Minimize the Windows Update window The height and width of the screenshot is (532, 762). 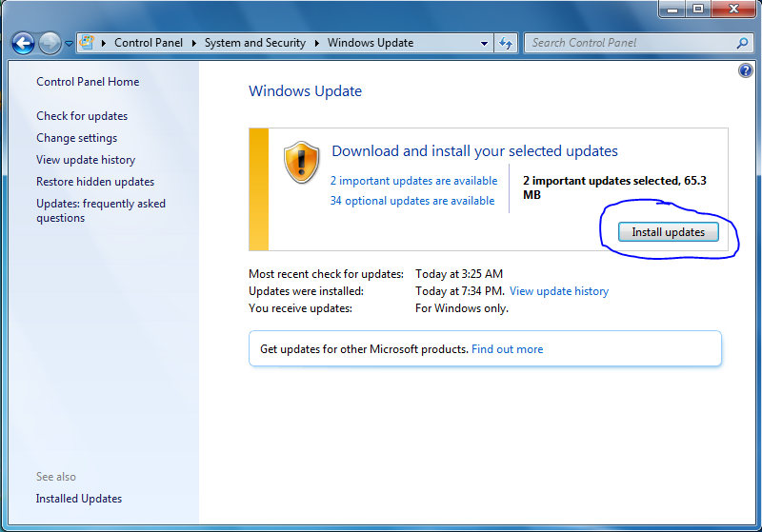(672, 9)
